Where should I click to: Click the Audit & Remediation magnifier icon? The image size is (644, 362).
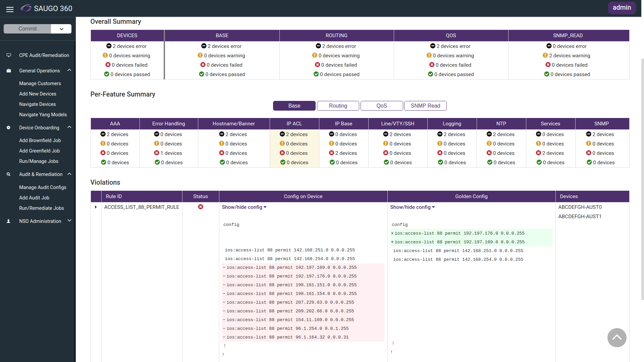click(x=9, y=174)
